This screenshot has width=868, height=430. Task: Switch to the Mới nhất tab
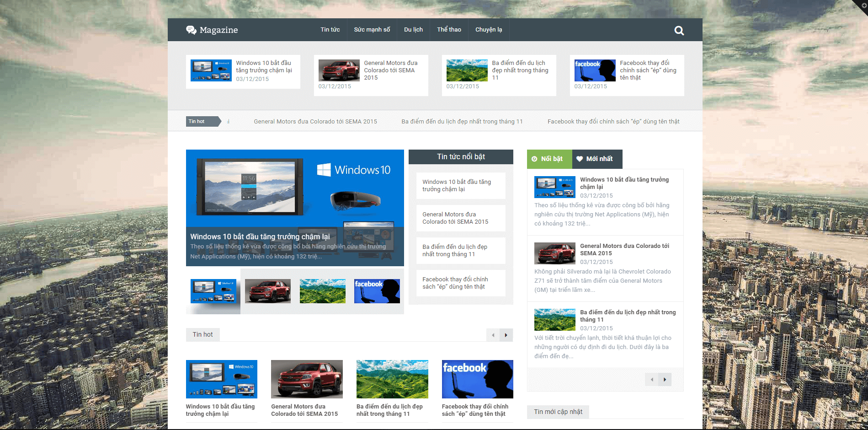click(597, 159)
